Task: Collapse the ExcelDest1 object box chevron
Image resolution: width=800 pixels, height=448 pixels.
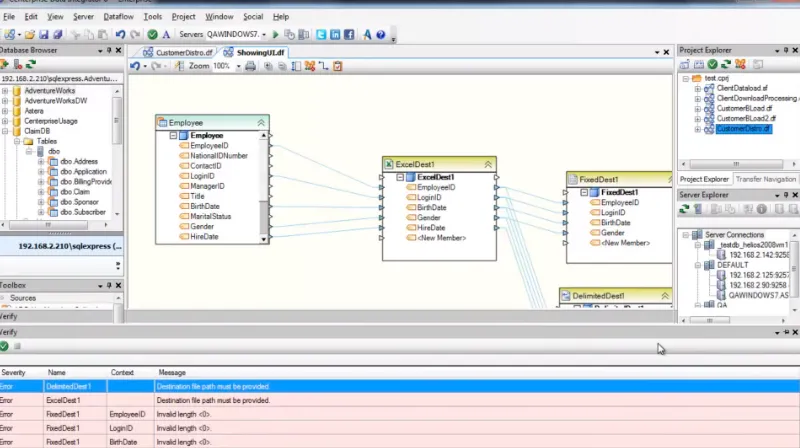Action: [488, 164]
